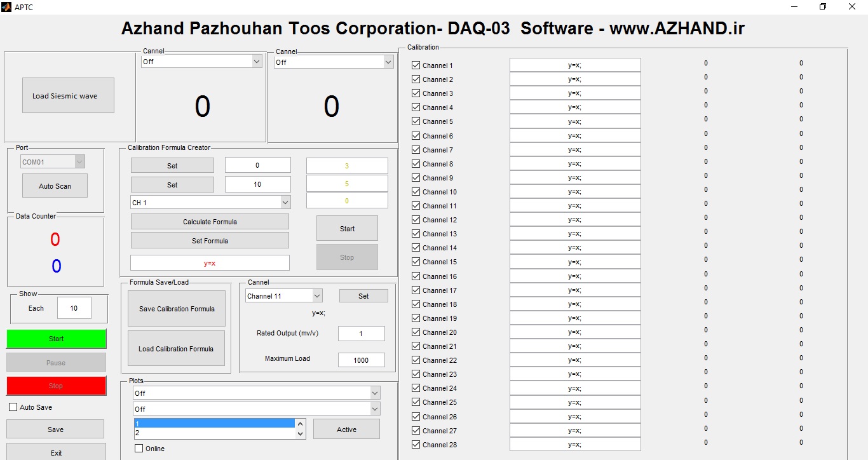The height and width of the screenshot is (460, 868).
Task: Uncheck the Channel 20 checkbox
Action: pos(416,332)
